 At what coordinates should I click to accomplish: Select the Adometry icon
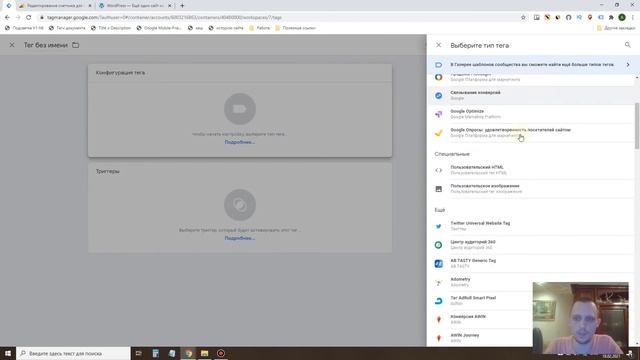(x=438, y=282)
